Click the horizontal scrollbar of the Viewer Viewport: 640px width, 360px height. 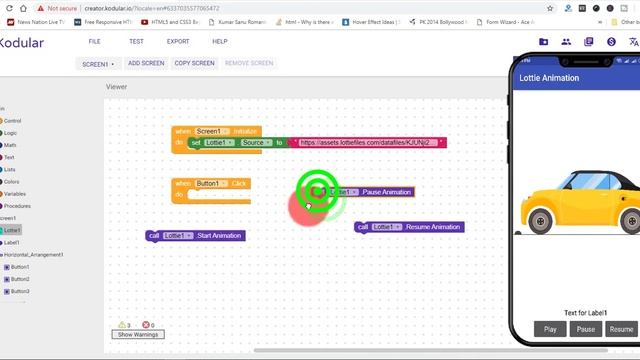tap(431, 350)
